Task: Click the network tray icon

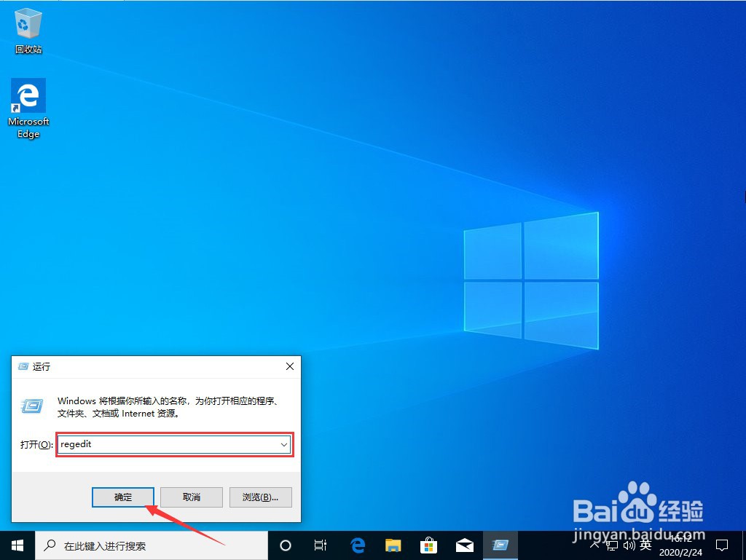Action: point(612,545)
